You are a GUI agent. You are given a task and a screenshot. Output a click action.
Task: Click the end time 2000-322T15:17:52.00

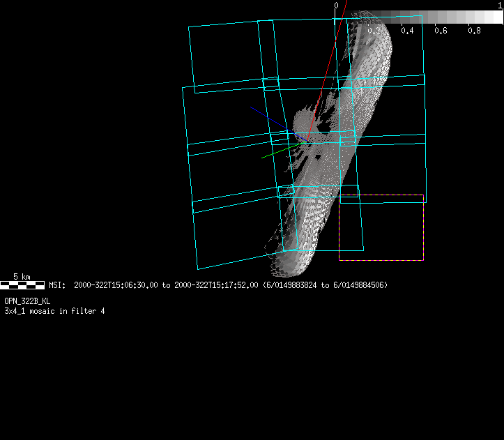216,285
